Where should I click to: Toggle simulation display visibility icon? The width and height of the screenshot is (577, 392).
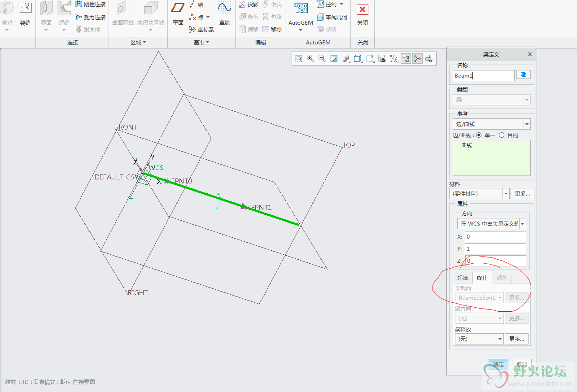coord(406,59)
